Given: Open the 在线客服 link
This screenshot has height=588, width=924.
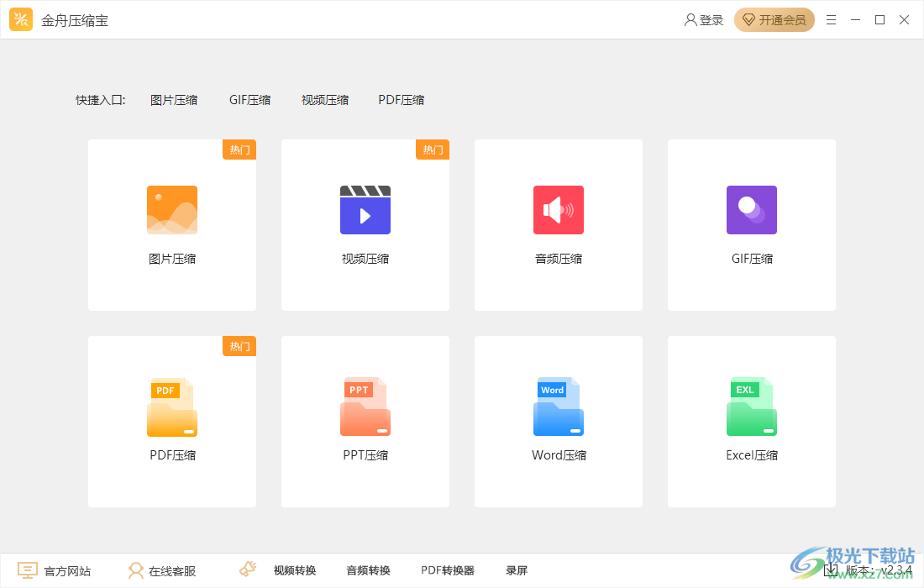Looking at the screenshot, I should [172, 571].
